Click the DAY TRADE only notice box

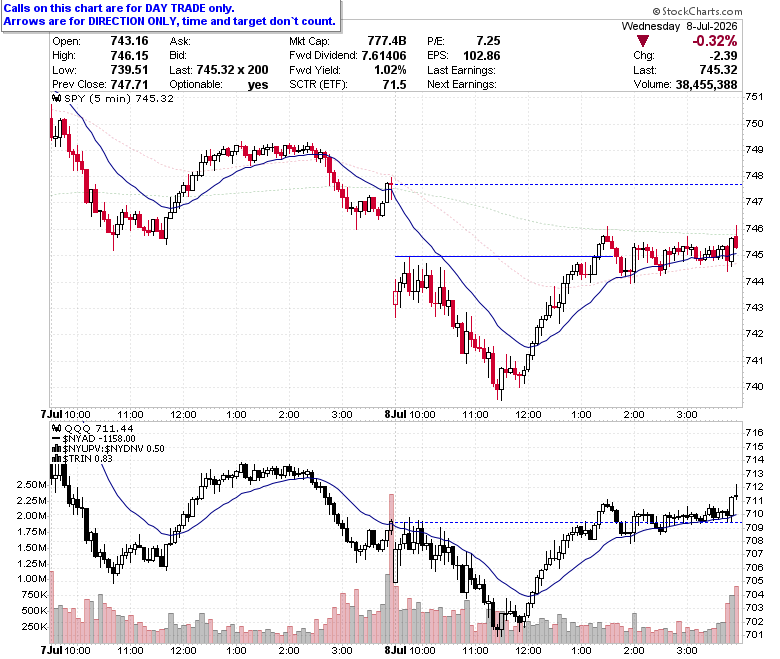(171, 15)
